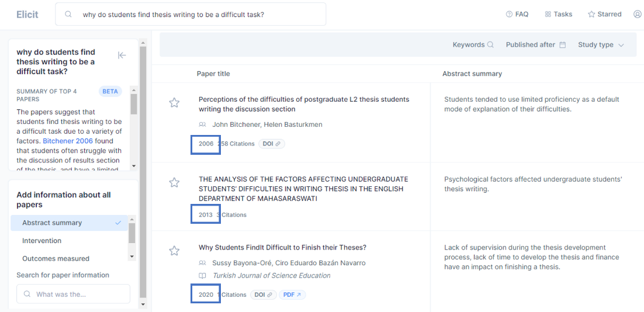Viewport: 644px width, 312px height.
Task: Star the Mahasaraswati undergraduate thesis paper
Action: pos(174,183)
